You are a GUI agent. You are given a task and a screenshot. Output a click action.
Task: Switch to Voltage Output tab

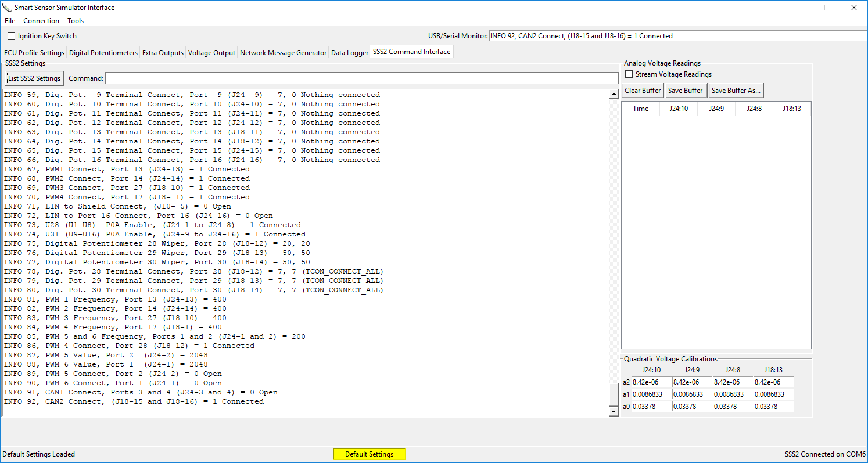(x=212, y=53)
